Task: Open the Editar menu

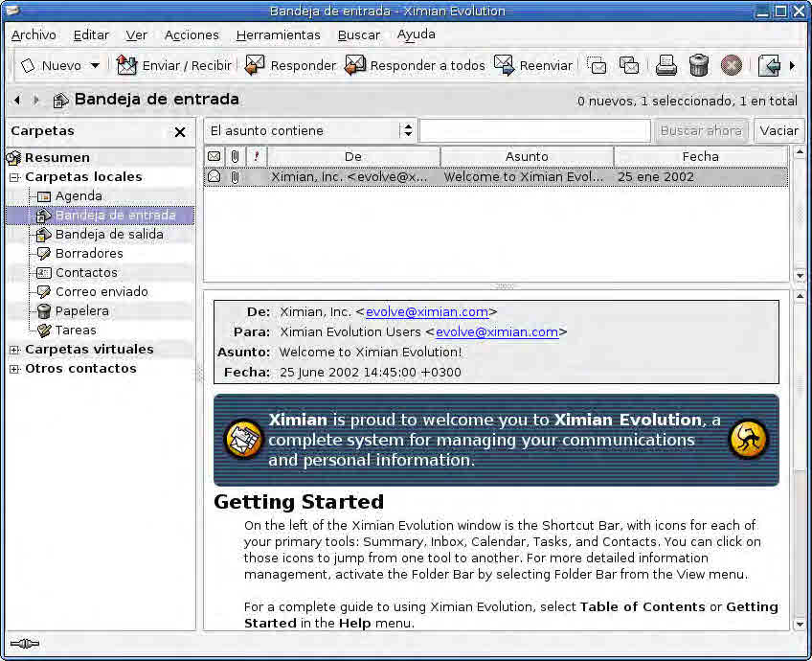Action: point(91,34)
